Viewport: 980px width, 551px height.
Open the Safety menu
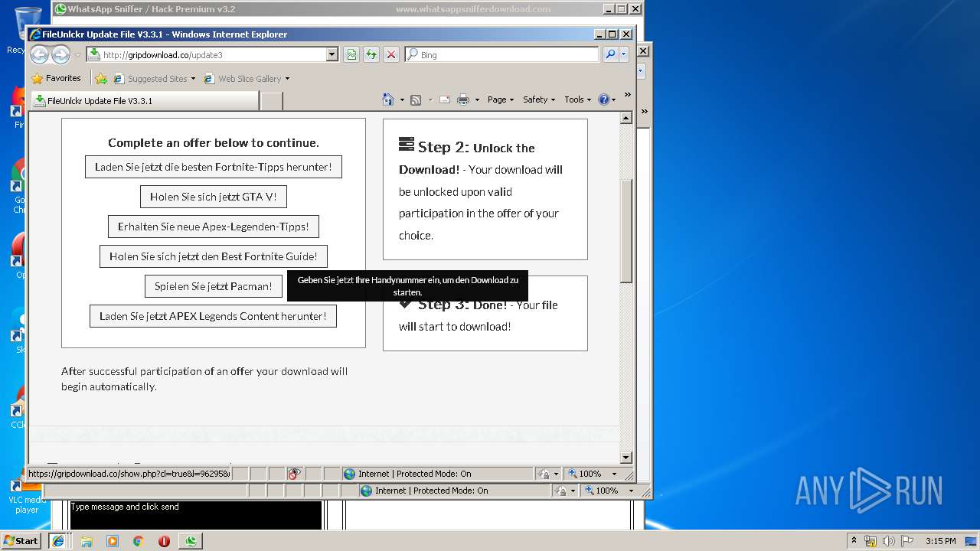(539, 99)
